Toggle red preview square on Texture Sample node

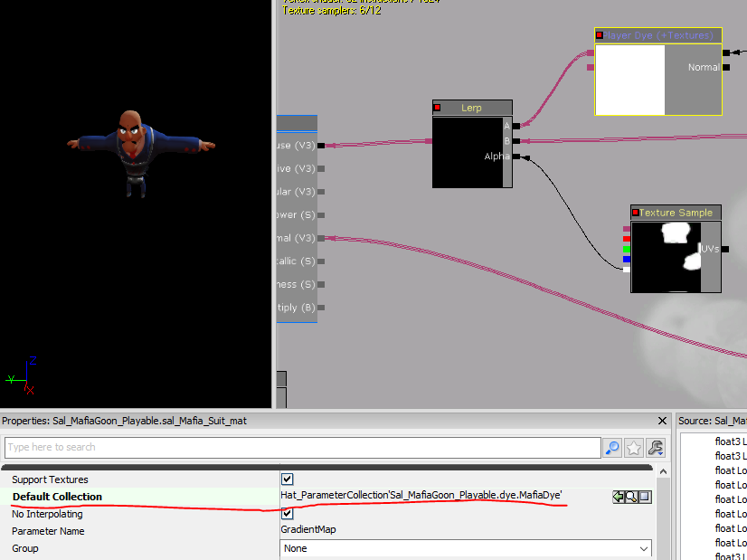pos(636,213)
